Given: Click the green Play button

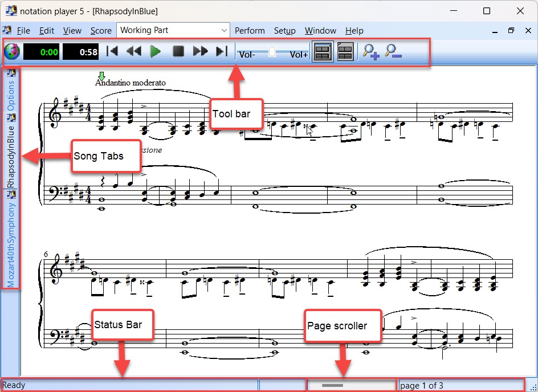Looking at the screenshot, I should tap(156, 52).
